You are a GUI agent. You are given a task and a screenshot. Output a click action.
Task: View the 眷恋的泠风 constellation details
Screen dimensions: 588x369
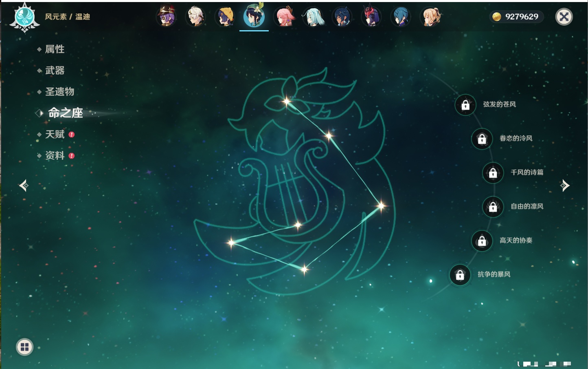tap(516, 139)
